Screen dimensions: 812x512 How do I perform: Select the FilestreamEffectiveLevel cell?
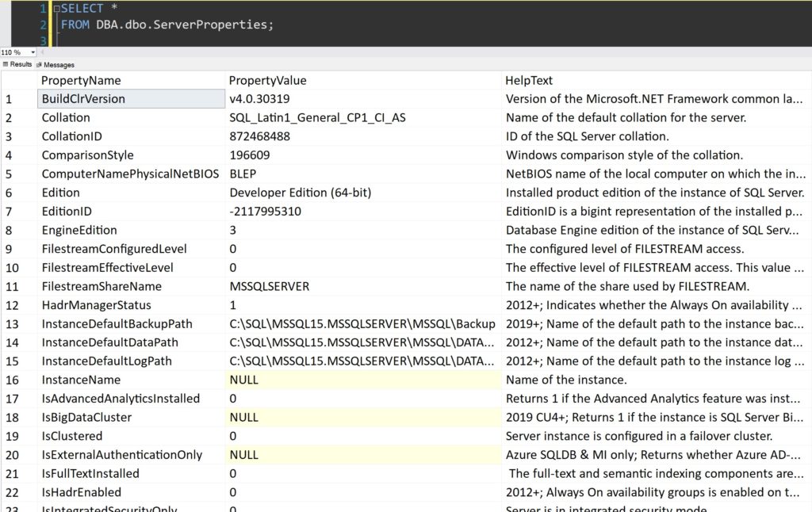click(x=132, y=268)
